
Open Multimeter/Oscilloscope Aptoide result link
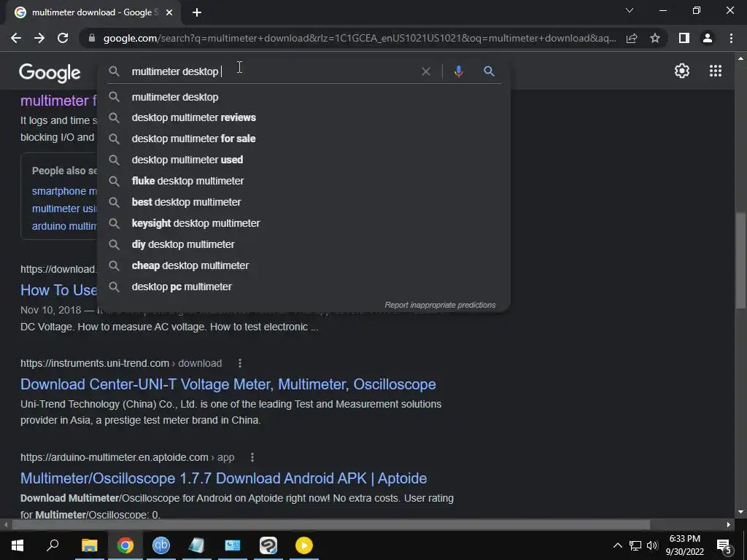pos(223,478)
